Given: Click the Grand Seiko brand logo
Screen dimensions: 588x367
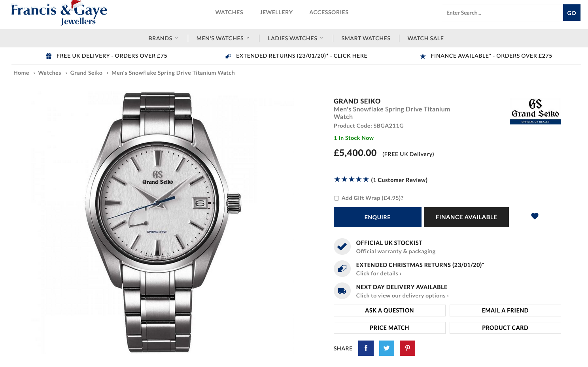Looking at the screenshot, I should click(x=535, y=111).
